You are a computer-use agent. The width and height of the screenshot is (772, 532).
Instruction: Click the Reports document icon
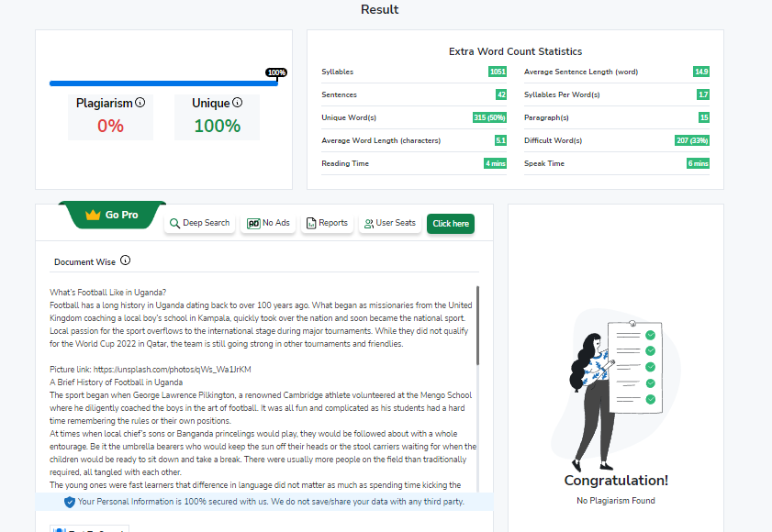[311, 223]
